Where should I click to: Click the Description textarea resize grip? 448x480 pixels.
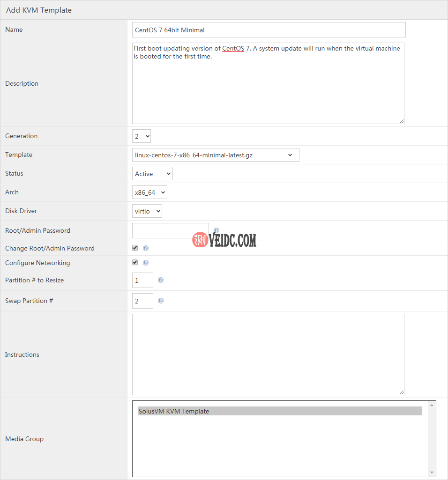click(402, 121)
